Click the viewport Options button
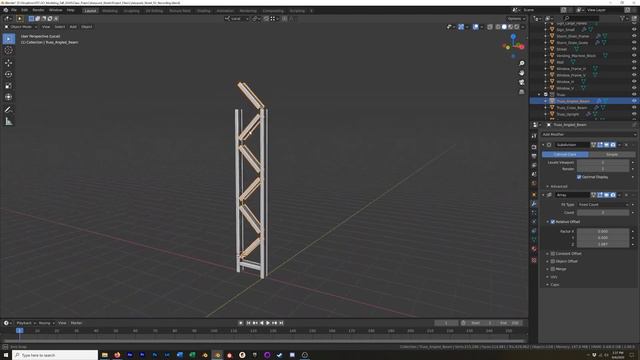Screen dimensions: 640x360 pos(516,19)
